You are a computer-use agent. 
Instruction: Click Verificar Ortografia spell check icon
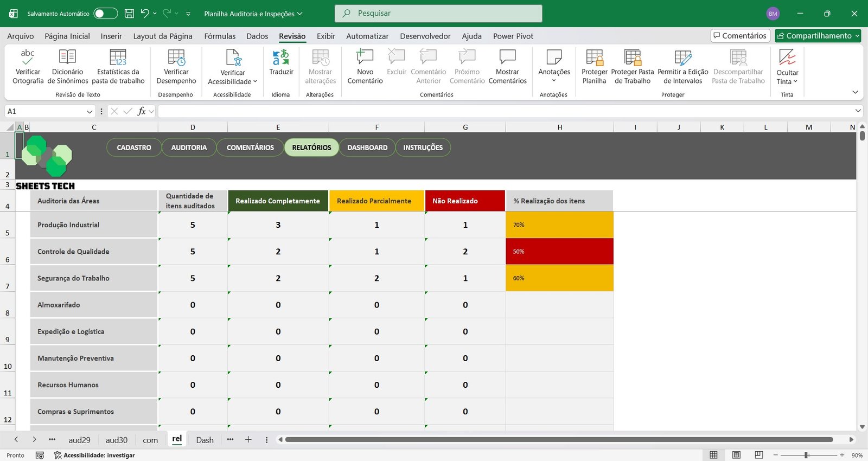28,57
